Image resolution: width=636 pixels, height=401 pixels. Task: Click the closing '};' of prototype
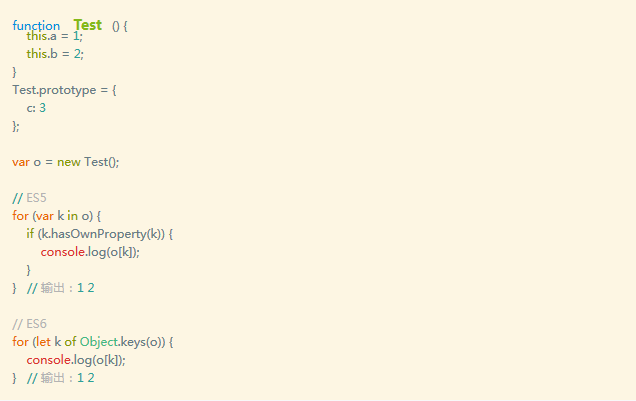click(16, 126)
